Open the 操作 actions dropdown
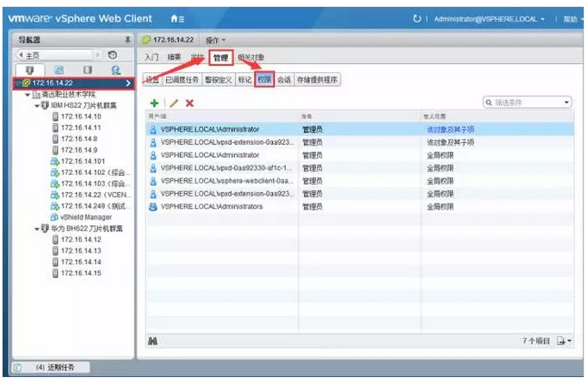The image size is (588, 383). (215, 40)
